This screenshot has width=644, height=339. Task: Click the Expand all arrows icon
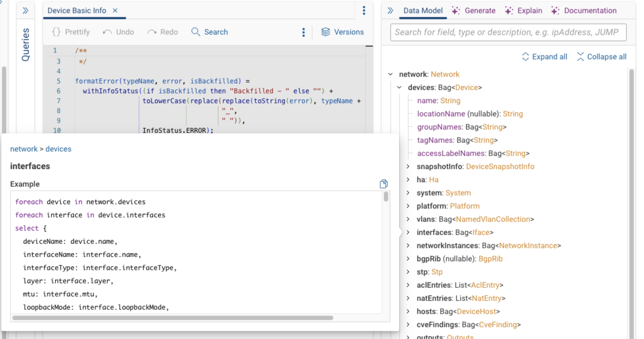(x=525, y=57)
